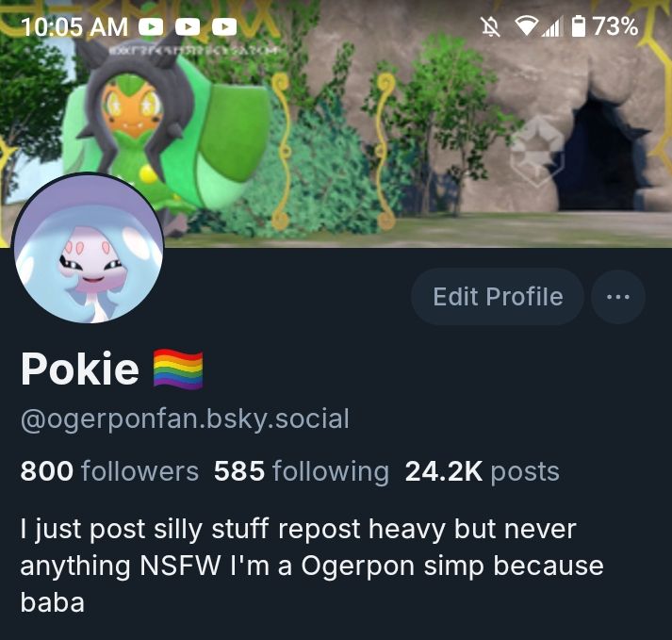Screen dimensions: 672x640
Task: Open the circular profile avatar picture
Action: pos(88,249)
